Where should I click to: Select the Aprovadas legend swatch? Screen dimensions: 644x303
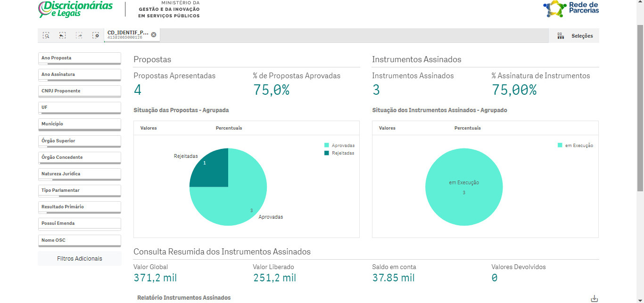click(x=327, y=146)
